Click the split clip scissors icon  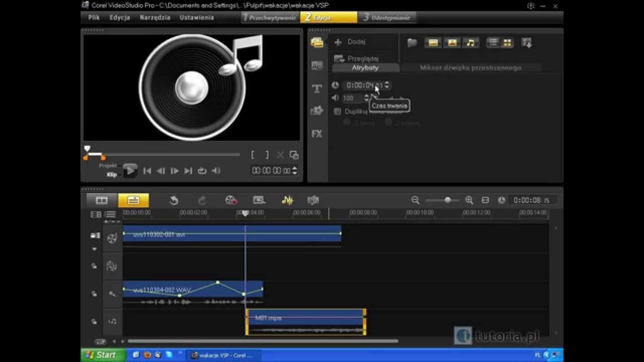(280, 155)
